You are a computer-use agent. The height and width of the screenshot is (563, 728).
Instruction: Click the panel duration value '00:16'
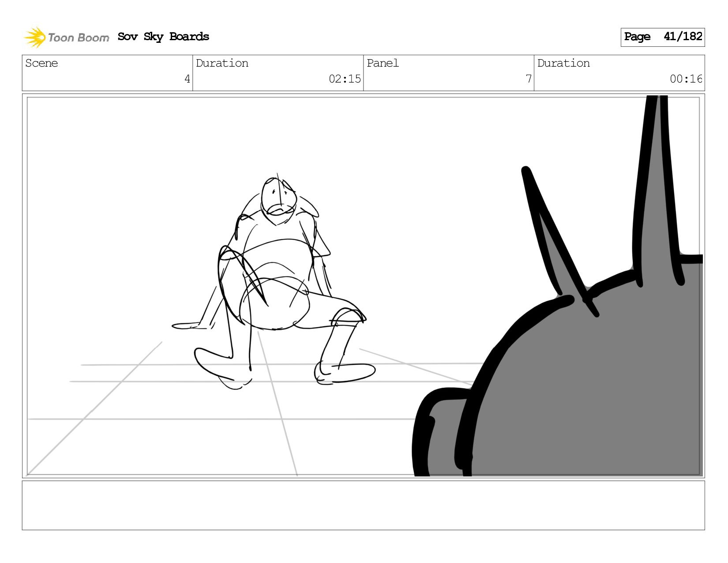coord(686,79)
